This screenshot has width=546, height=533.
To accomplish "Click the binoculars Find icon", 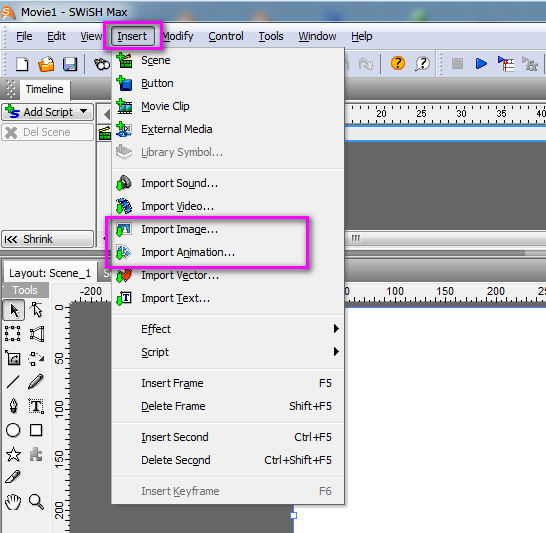I will pyautogui.click(x=102, y=64).
